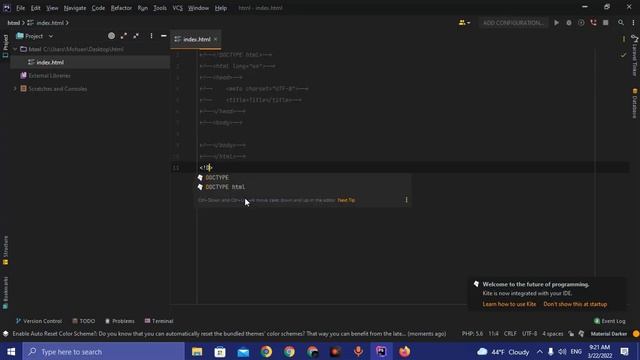This screenshot has width=640, height=360.
Task: Click the Project vertical tool window button
Action: click(6, 46)
